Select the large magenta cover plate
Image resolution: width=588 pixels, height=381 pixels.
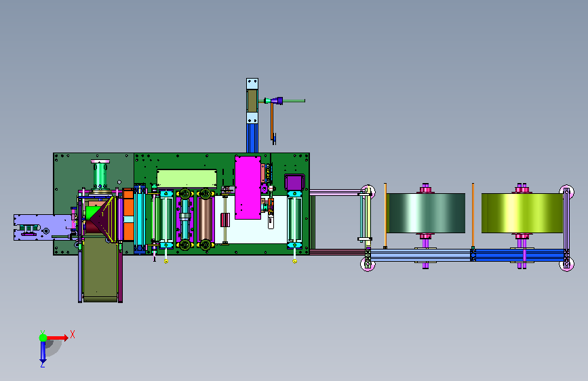[x=248, y=188]
